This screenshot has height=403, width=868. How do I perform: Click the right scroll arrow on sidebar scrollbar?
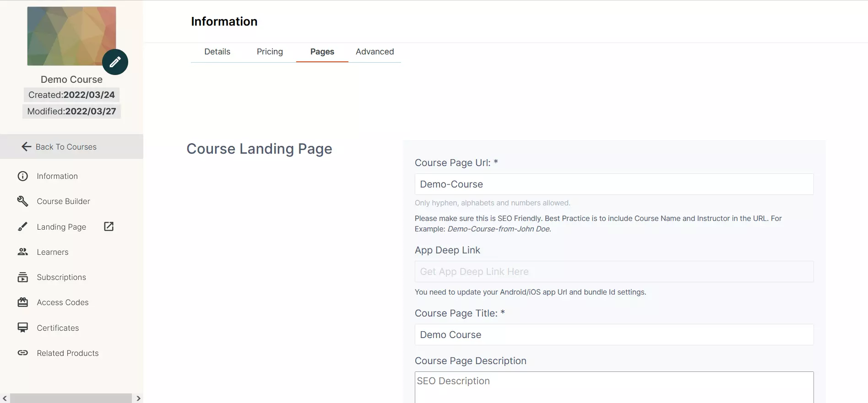point(138,398)
